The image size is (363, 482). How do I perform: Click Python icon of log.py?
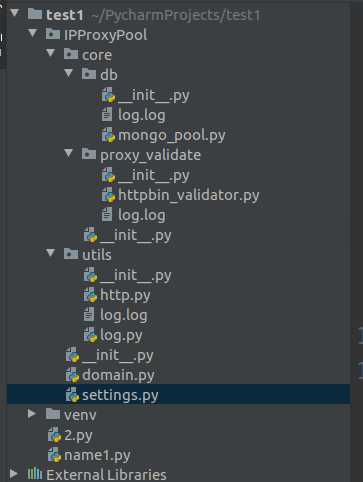click(90, 335)
